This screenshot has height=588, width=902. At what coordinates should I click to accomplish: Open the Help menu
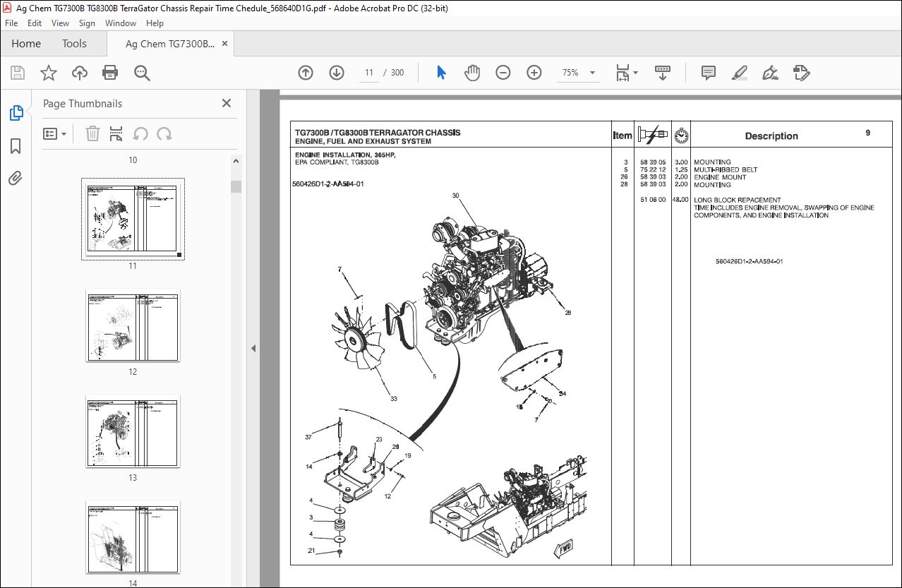click(155, 23)
